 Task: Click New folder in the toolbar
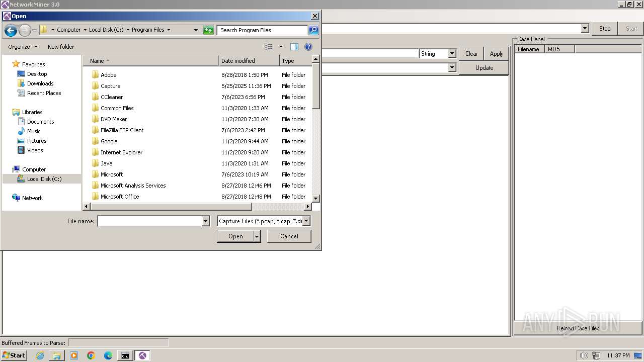[x=61, y=47]
